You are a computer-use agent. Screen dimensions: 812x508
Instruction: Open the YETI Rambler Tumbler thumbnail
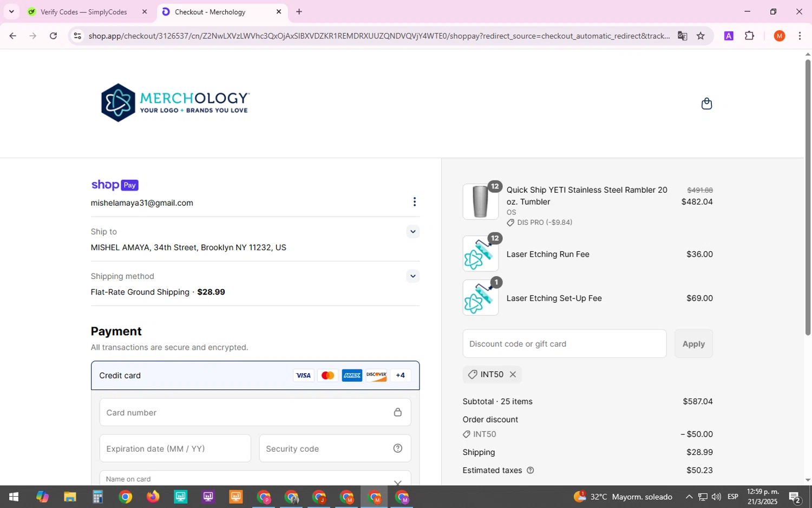pyautogui.click(x=481, y=201)
